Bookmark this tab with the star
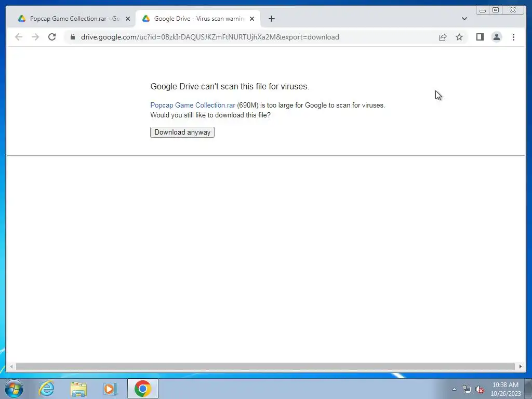 click(459, 37)
